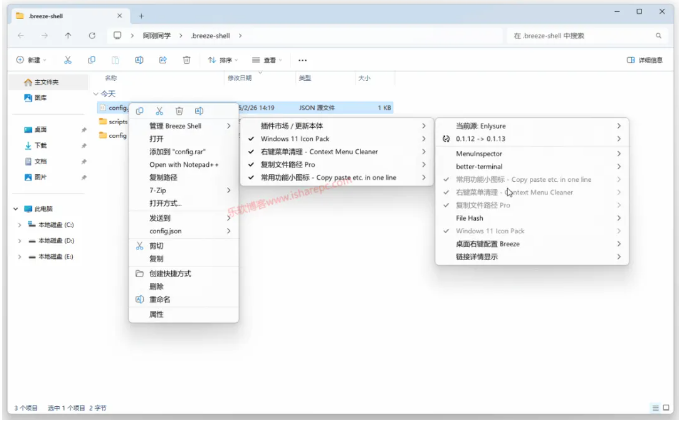Select File Hash plugin entry
Image resolution: width=682 pixels, height=424 pixels.
tap(532, 218)
